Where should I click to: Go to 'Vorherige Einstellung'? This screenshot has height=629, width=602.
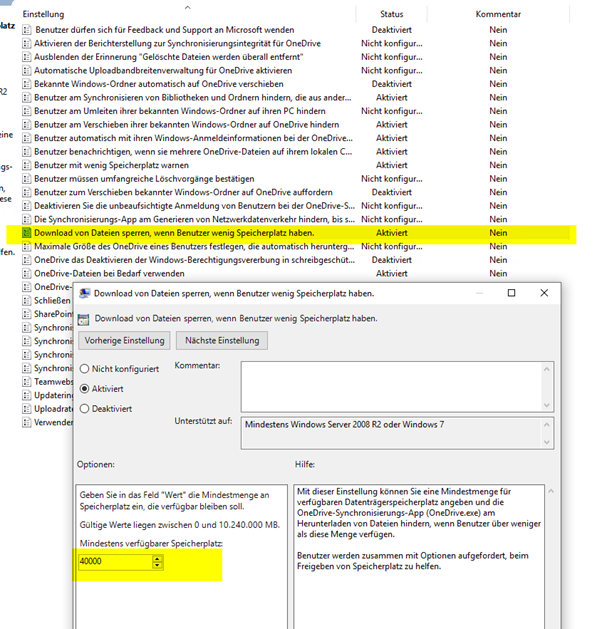coord(124,341)
